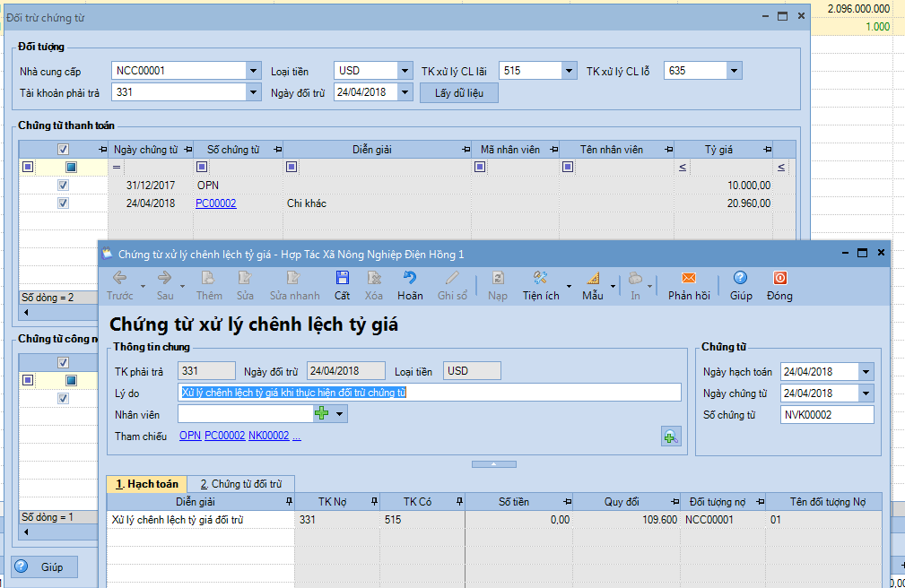Switch to 2. Chứng từ đối trừ tab
This screenshot has height=588, width=905.
(x=241, y=483)
